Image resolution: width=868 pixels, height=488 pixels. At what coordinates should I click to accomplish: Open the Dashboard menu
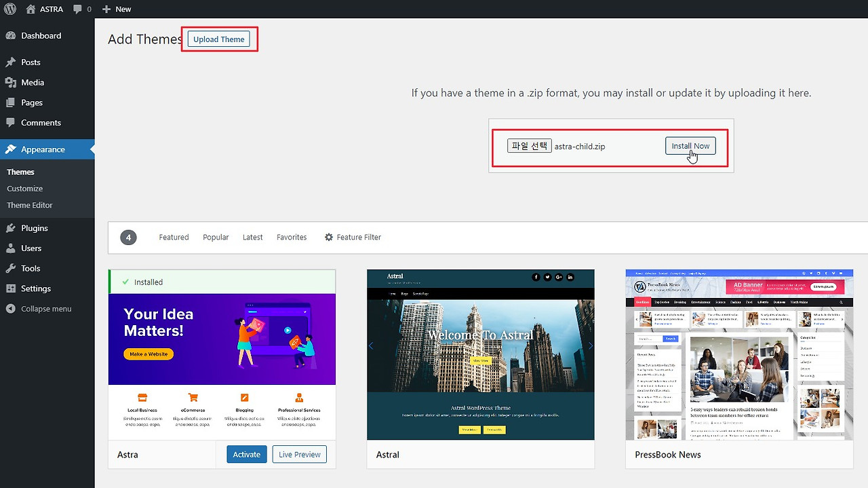(x=47, y=35)
